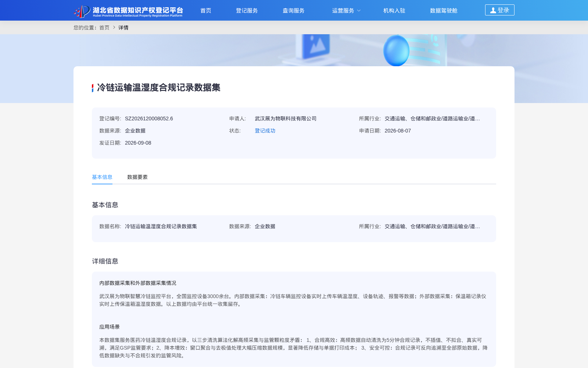Open the 登记服务 menu

[x=247, y=11]
